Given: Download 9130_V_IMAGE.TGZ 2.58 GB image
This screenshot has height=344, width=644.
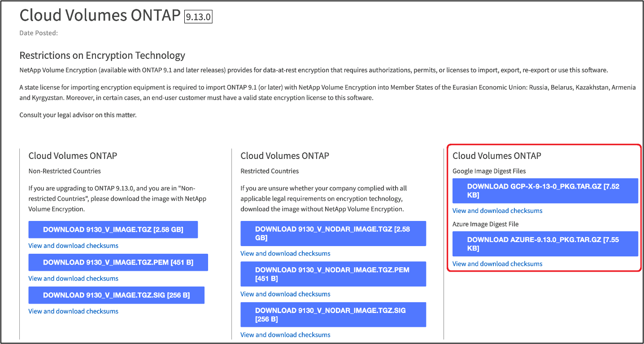Looking at the screenshot, I should tap(113, 229).
